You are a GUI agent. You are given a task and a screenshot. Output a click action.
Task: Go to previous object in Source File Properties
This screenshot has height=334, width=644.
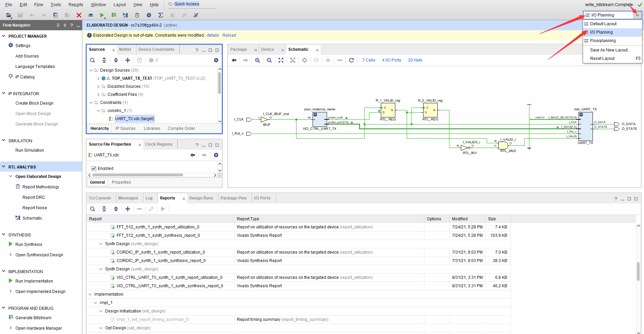(x=193, y=155)
